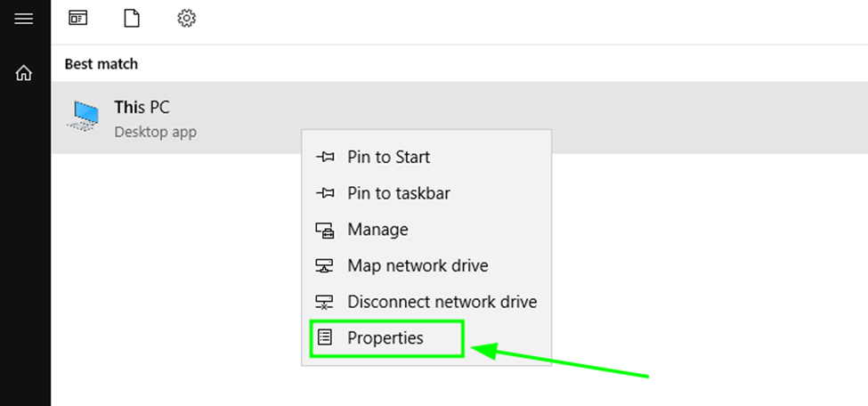Choose Disconnect network drive
This screenshot has width=868, height=406.
[442, 302]
